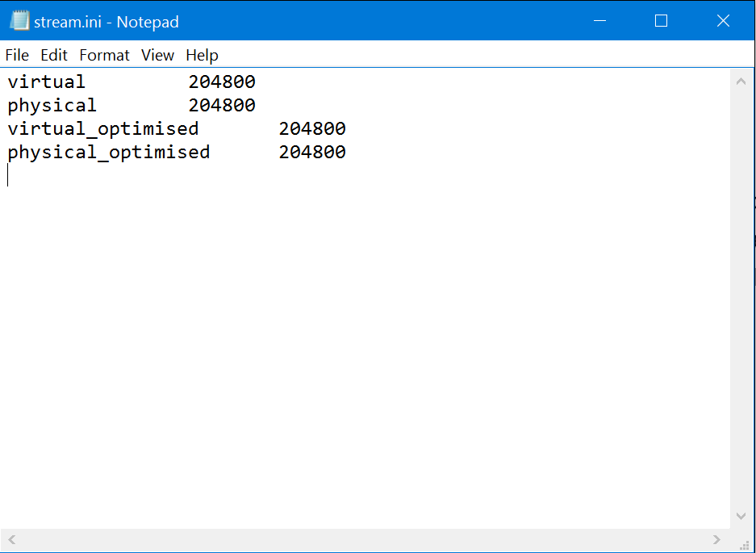Click the vertical scrollbar down arrow
The image size is (756, 553).
741,516
